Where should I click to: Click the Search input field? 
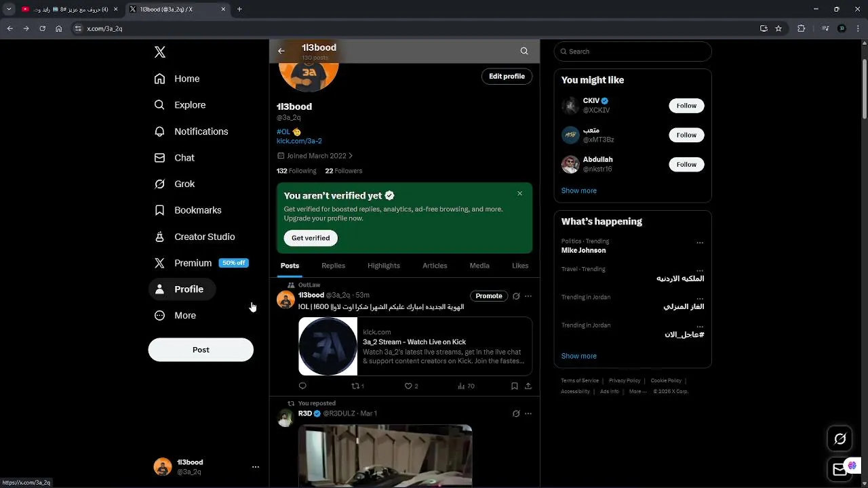(x=633, y=52)
